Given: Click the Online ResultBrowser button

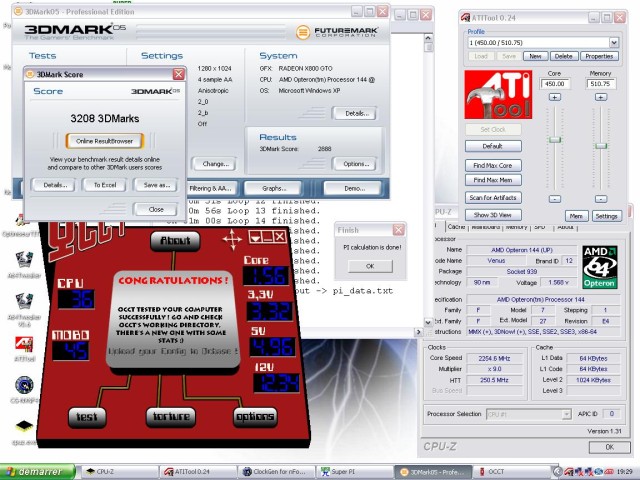Looking at the screenshot, I should 104,141.
